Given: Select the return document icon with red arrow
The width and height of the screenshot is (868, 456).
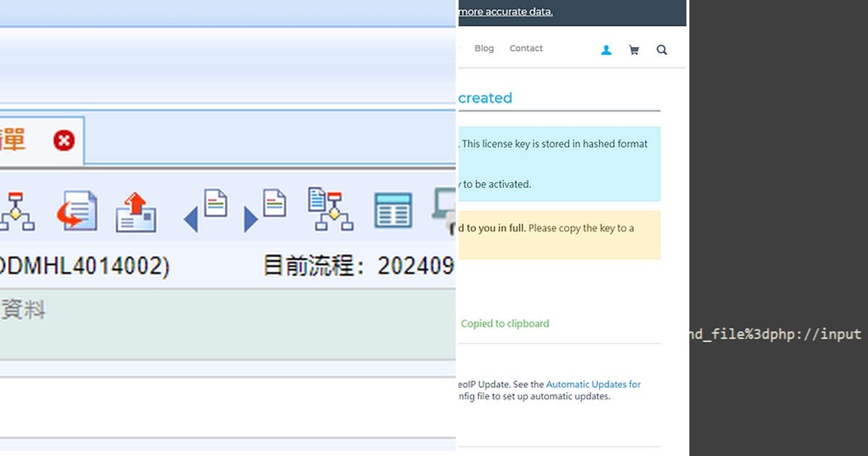Looking at the screenshot, I should 76,210.
